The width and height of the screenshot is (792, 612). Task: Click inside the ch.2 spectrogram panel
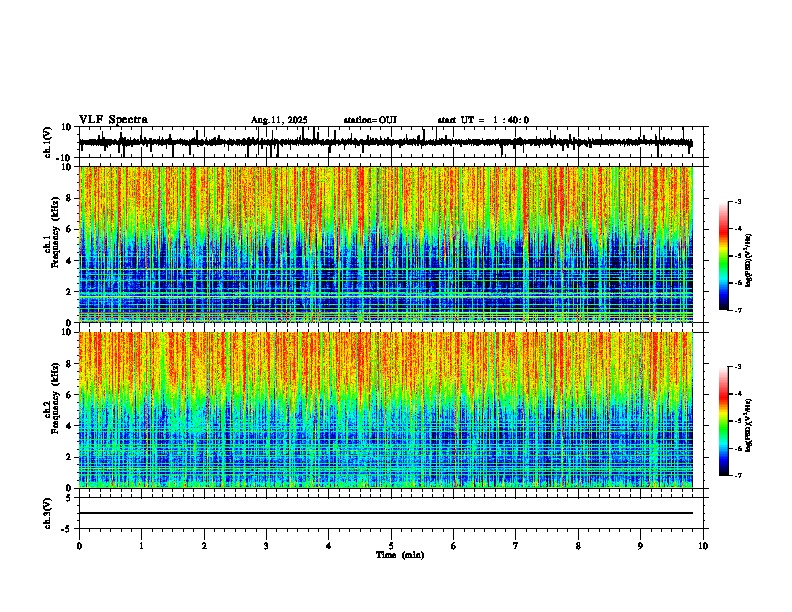pos(386,410)
